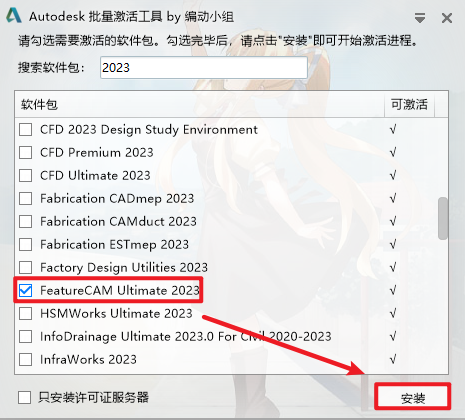Check the HSMWorks Ultimate 2023 checkbox
Image resolution: width=465 pixels, height=420 pixels.
click(x=26, y=313)
